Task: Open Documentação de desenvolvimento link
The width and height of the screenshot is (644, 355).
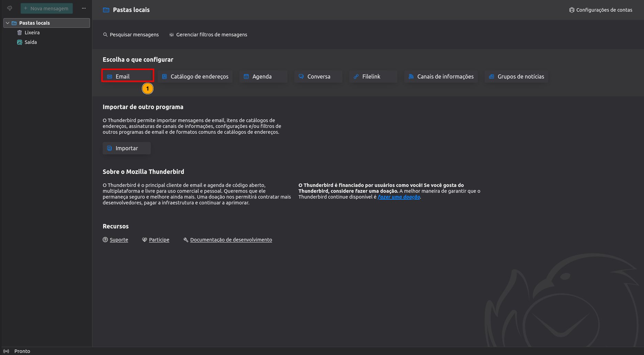Action: tap(231, 240)
